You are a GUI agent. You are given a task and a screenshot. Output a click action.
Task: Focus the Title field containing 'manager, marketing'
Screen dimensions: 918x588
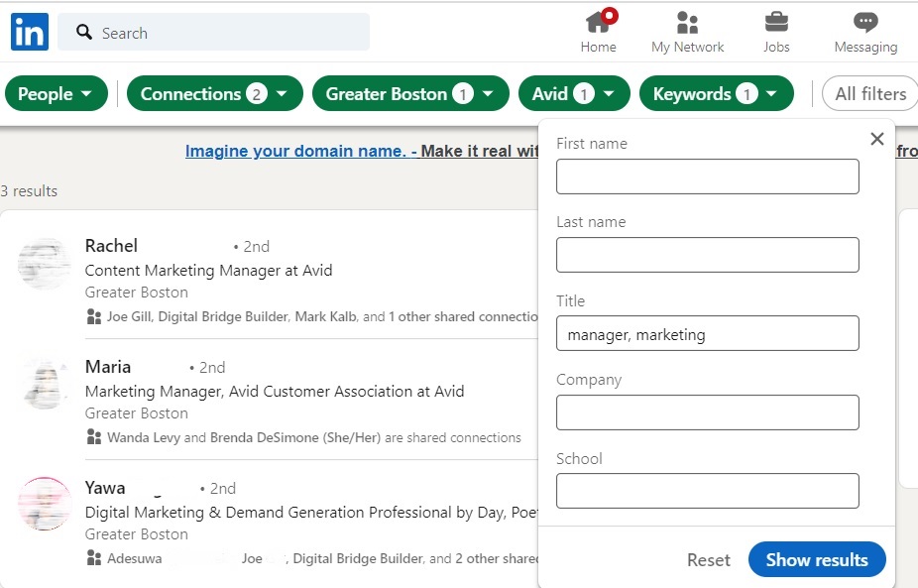(x=707, y=334)
